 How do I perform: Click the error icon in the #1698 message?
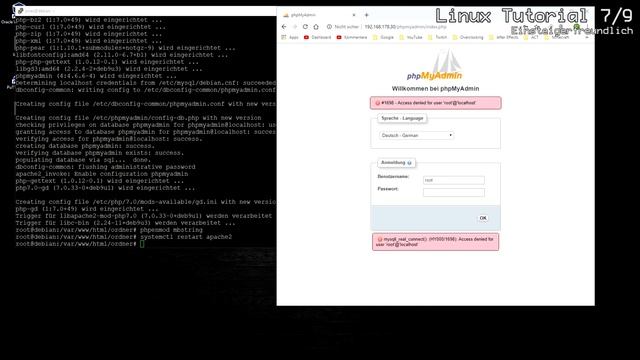click(x=378, y=103)
